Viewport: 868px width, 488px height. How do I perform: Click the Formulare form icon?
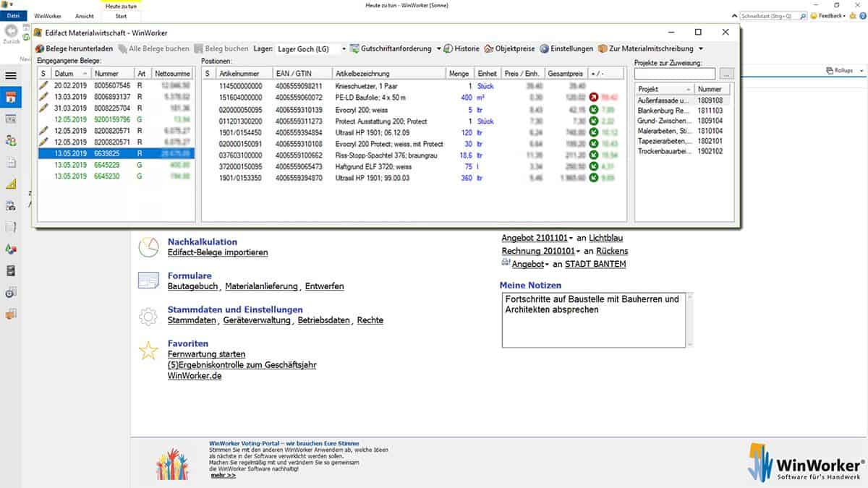[148, 281]
